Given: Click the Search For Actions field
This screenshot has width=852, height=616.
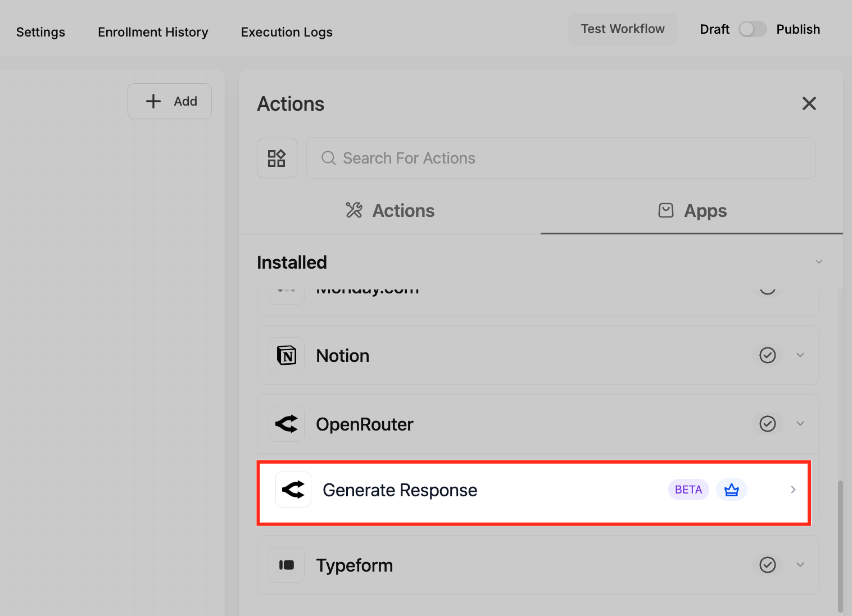Looking at the screenshot, I should point(561,158).
